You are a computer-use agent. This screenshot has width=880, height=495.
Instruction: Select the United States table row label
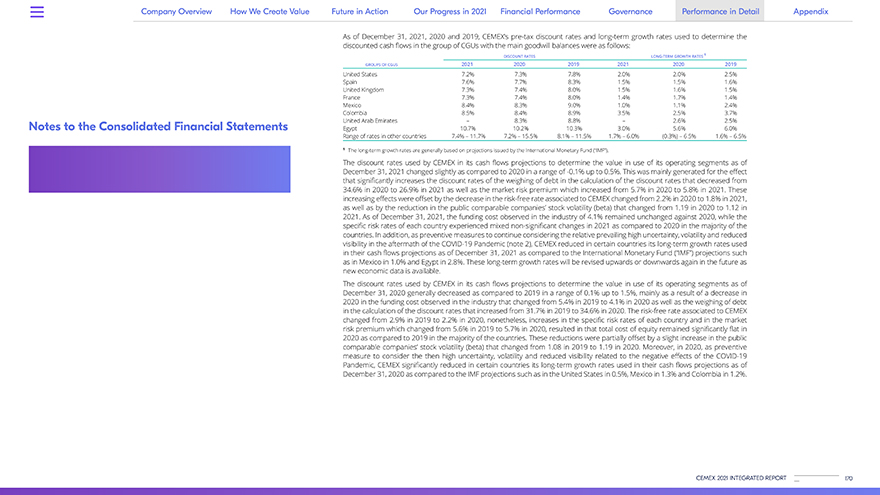click(x=360, y=74)
